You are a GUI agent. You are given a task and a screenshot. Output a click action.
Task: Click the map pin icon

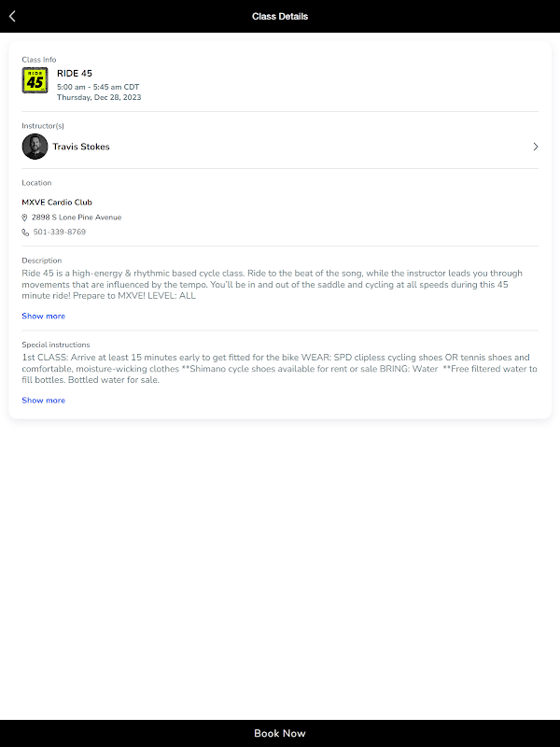25,218
